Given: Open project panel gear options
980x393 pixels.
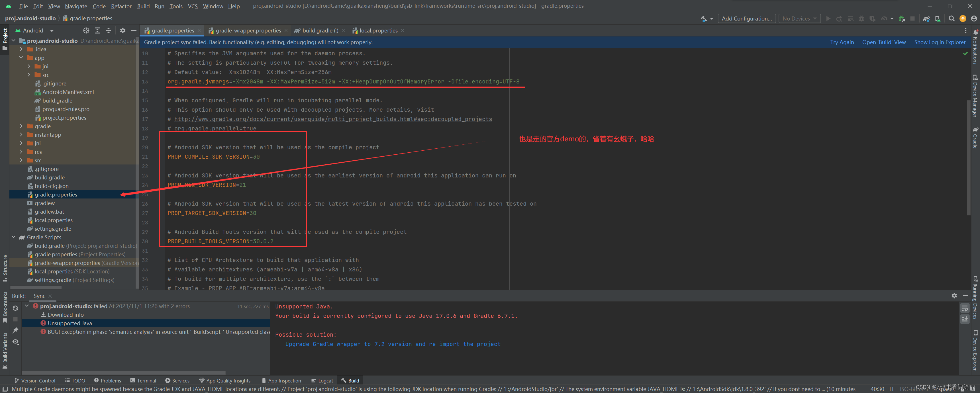Looking at the screenshot, I should tap(122, 30).
